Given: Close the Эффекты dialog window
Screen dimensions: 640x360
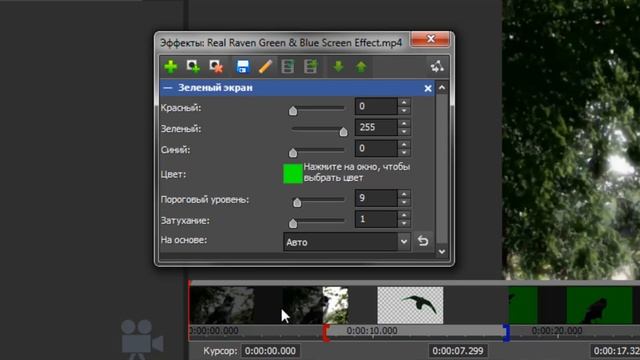Looking at the screenshot, I should pos(430,39).
